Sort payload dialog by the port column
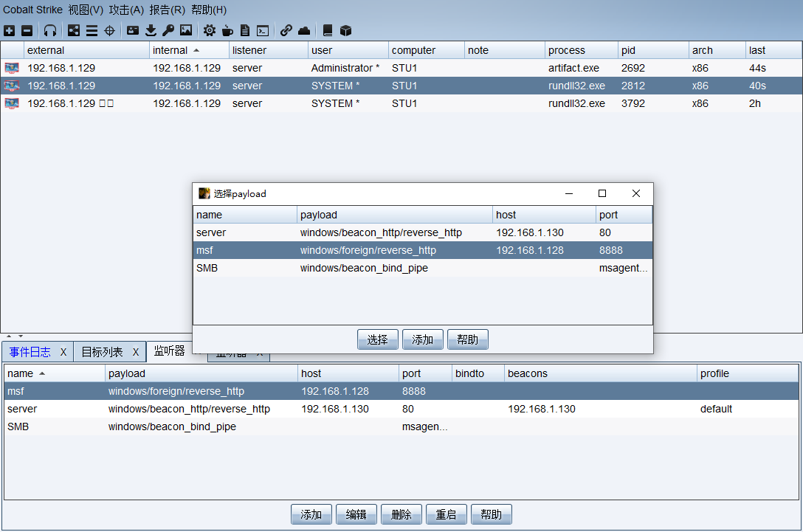The image size is (803, 532). (x=624, y=215)
